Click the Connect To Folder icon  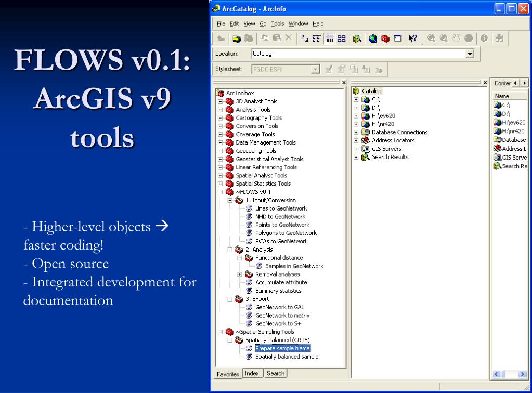[x=237, y=38]
